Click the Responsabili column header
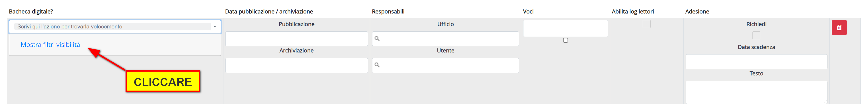 [x=388, y=11]
